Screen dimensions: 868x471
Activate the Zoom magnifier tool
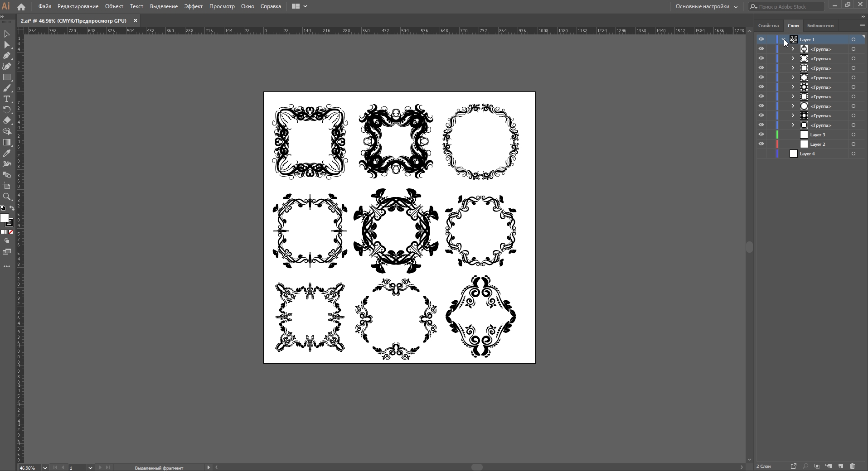point(7,197)
